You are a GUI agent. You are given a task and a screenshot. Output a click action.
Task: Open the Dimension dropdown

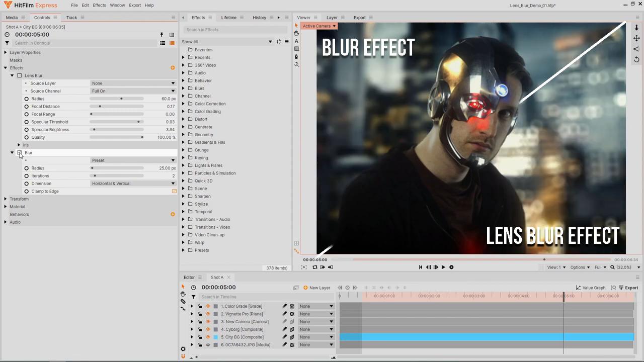click(x=133, y=184)
